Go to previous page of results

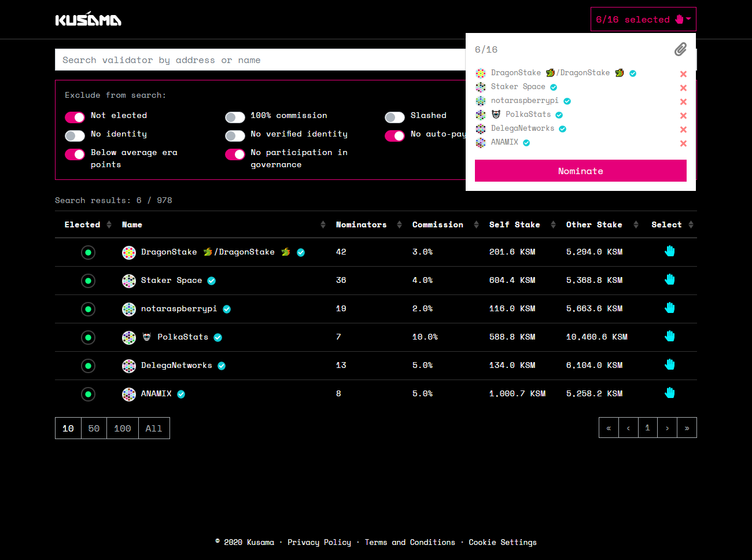pos(628,428)
